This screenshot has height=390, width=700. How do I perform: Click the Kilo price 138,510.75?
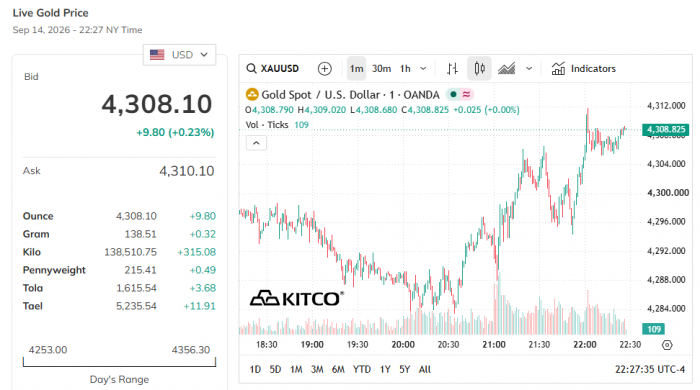click(x=130, y=252)
